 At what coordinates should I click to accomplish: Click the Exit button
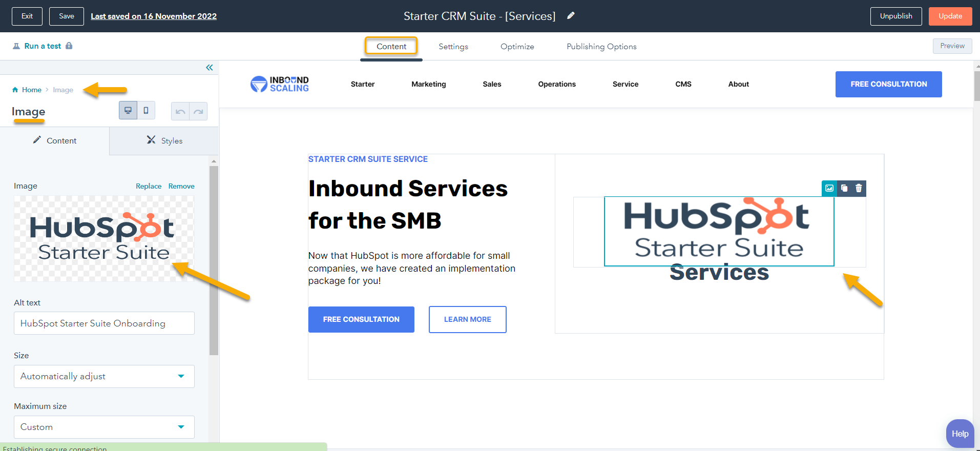pyautogui.click(x=27, y=16)
